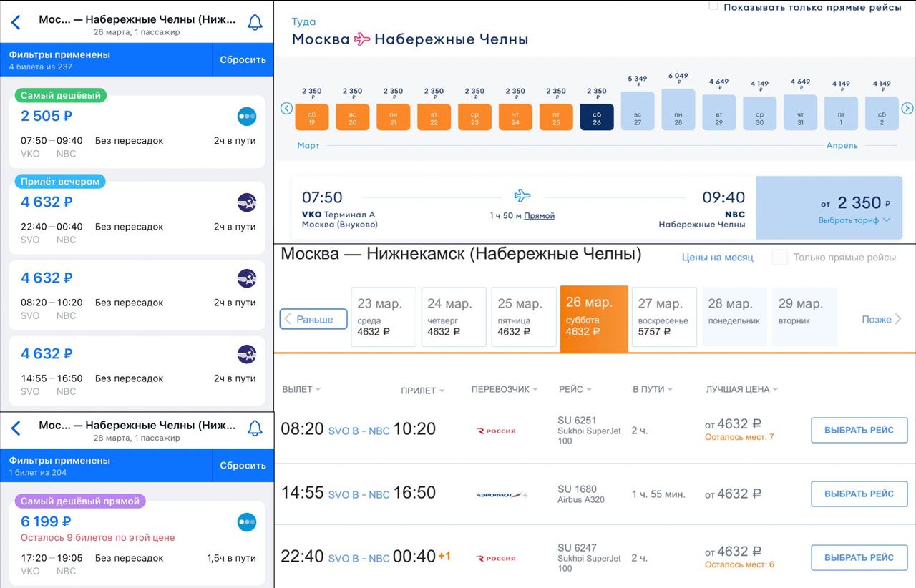Tap airline logo on 22:40 — 00:40 ticket
Screen dimensions: 916x588
pyautogui.click(x=247, y=202)
